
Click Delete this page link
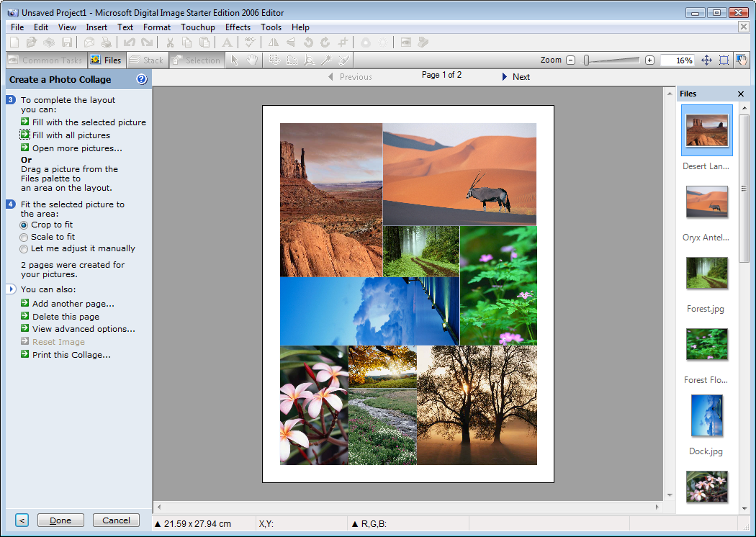pos(66,317)
